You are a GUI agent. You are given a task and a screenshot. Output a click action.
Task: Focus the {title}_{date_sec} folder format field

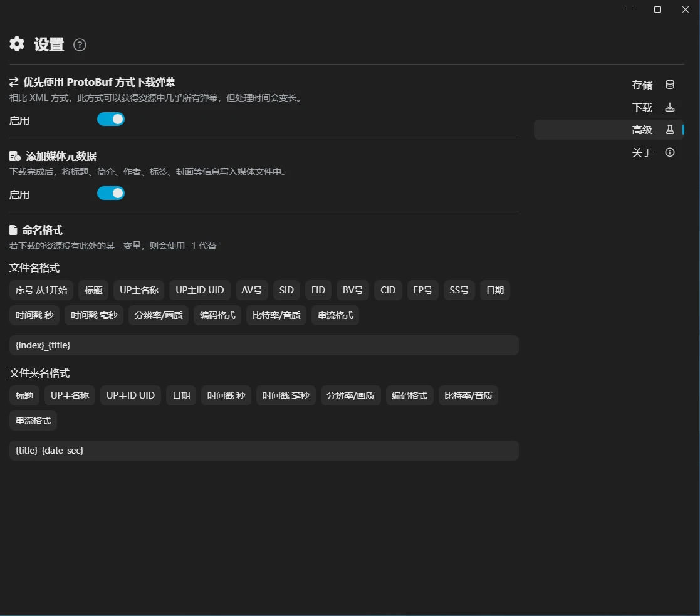[264, 451]
